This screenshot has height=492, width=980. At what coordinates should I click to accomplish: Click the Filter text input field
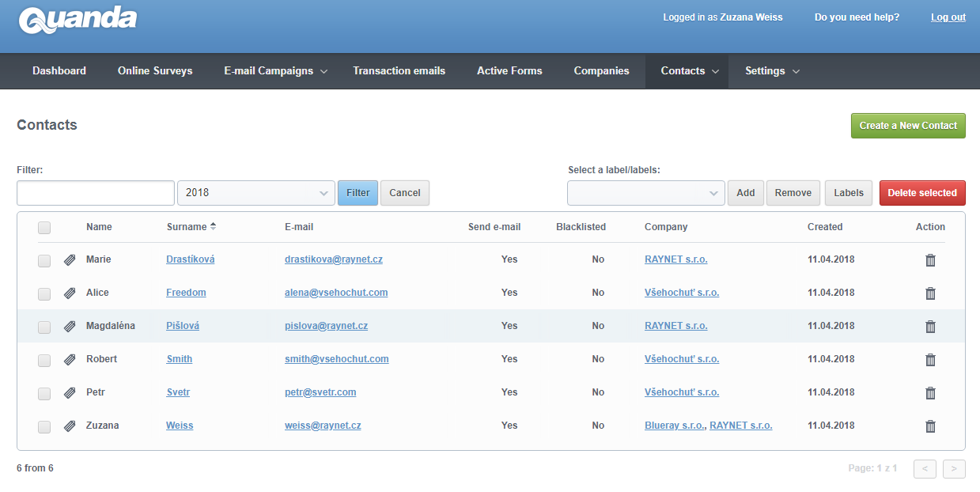click(96, 193)
